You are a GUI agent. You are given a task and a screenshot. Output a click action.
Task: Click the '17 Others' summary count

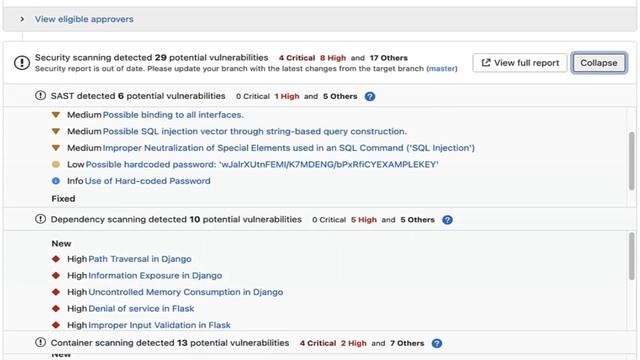[389, 58]
